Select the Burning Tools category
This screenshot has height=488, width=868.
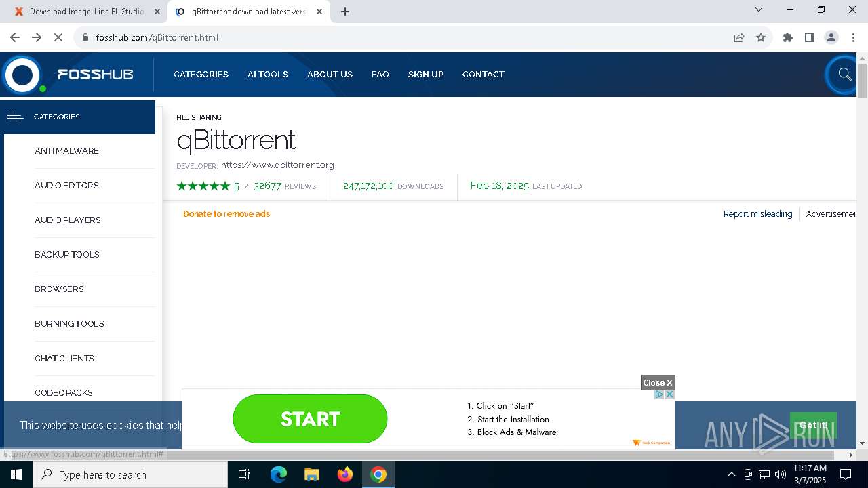tap(69, 324)
